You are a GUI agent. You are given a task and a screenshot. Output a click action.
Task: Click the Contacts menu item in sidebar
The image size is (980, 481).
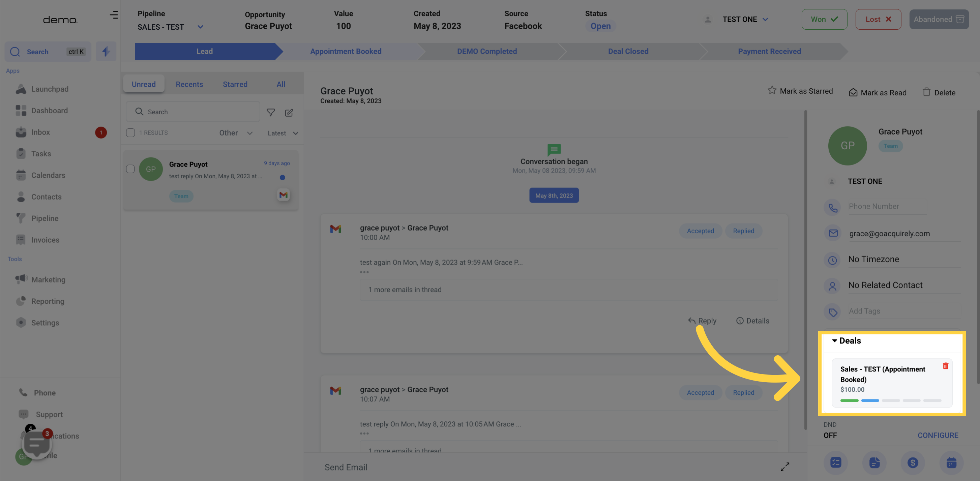(x=46, y=197)
